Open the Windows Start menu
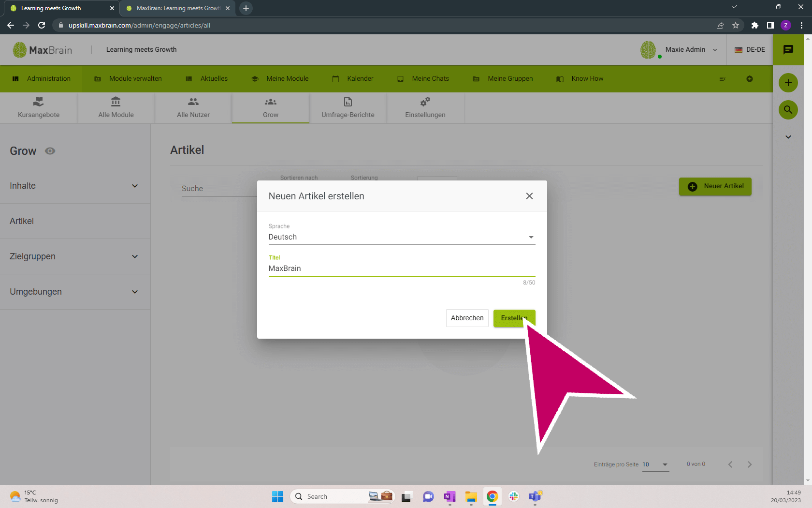Image resolution: width=812 pixels, height=508 pixels. (x=277, y=496)
